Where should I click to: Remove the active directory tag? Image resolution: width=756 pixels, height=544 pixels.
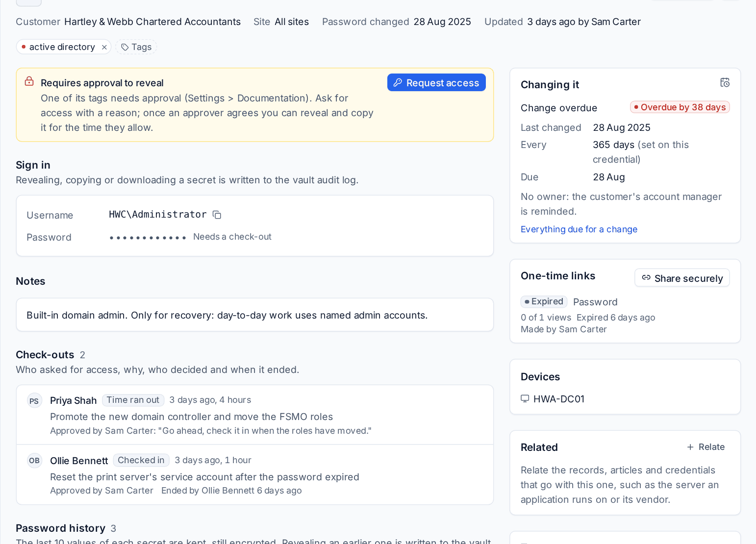[x=104, y=47]
